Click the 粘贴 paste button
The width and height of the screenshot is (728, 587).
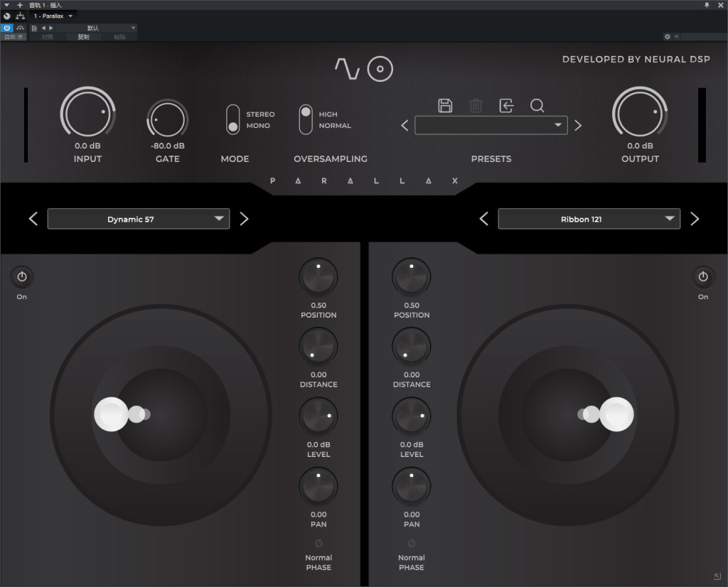[119, 37]
